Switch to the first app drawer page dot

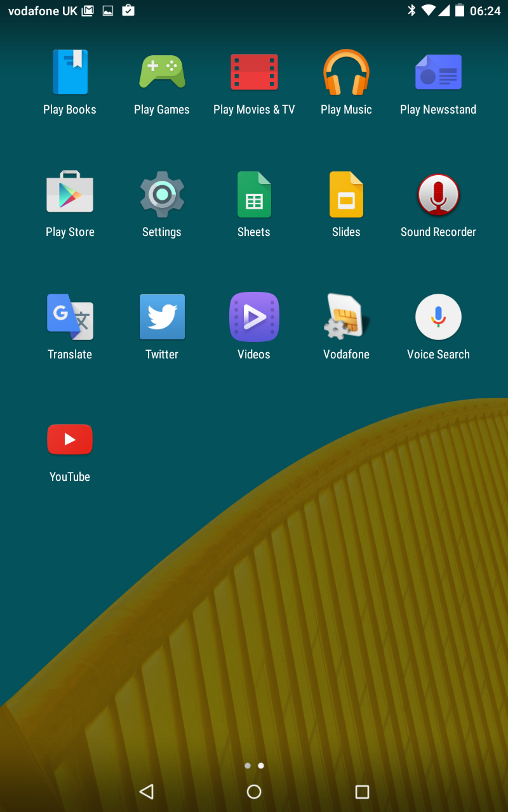248,766
